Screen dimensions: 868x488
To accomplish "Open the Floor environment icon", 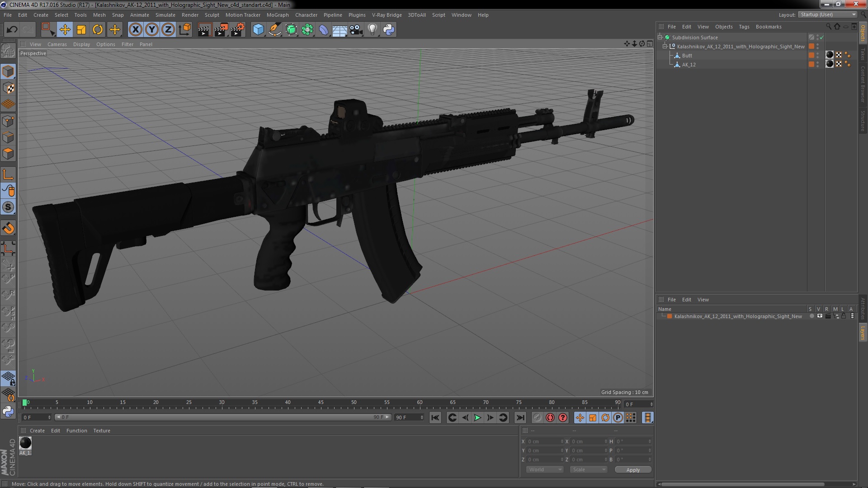I will pyautogui.click(x=340, y=30).
